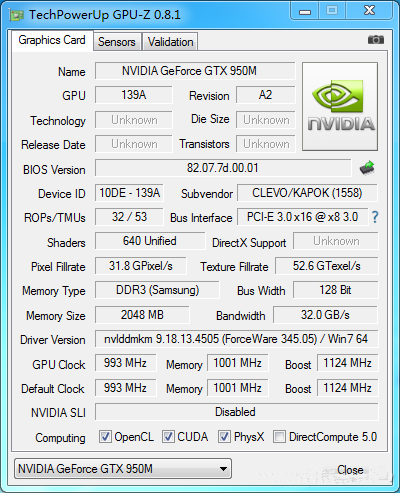Minimize the GPU-Z window

[305, 11]
